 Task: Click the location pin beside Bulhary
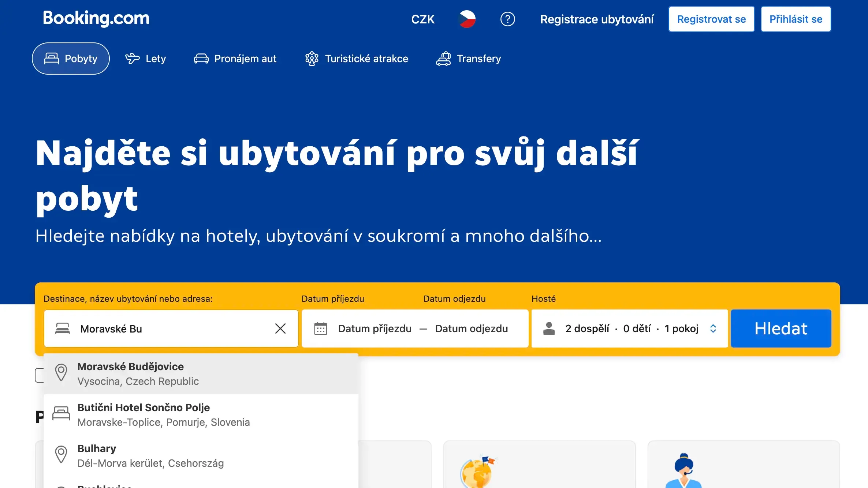coord(61,454)
